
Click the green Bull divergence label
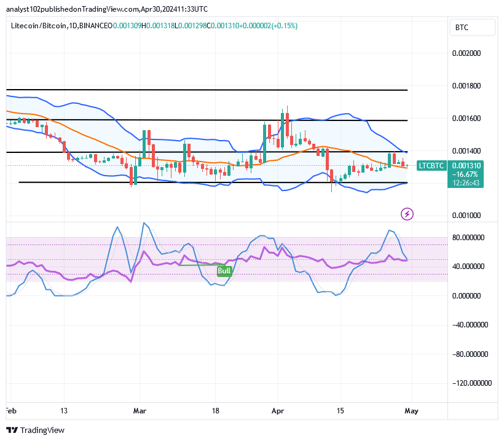(x=224, y=271)
